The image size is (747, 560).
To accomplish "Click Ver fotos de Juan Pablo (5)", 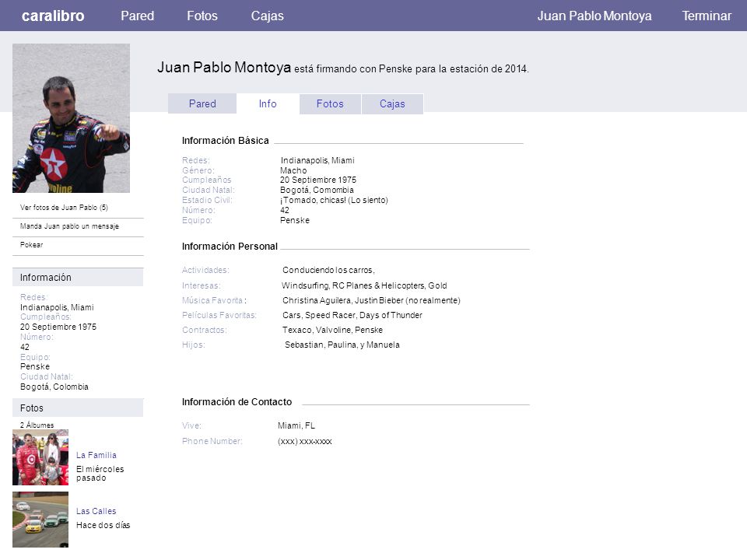I will click(x=64, y=208).
